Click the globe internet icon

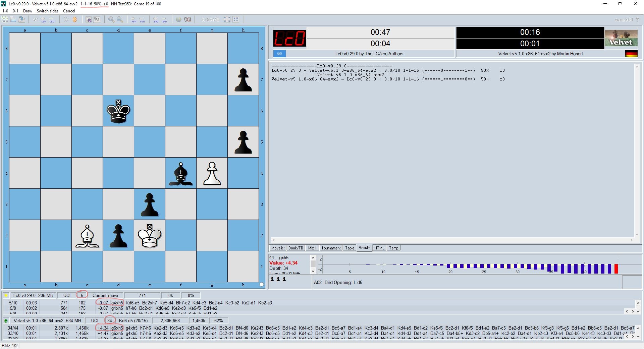tap(179, 19)
